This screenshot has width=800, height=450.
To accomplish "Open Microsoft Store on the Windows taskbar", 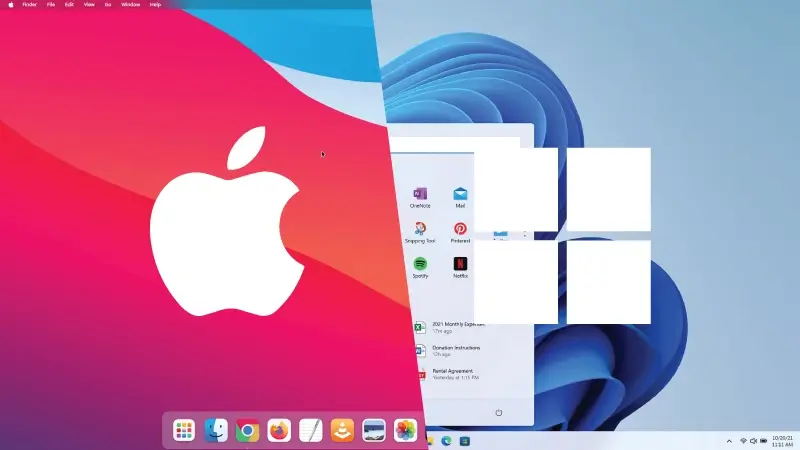I will coord(464,441).
